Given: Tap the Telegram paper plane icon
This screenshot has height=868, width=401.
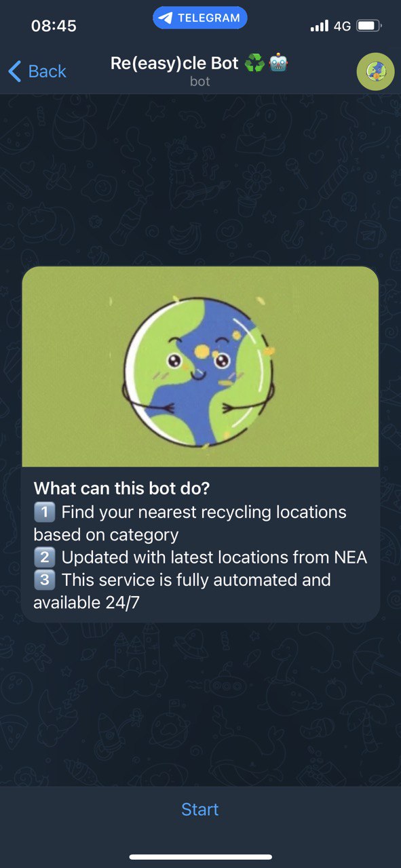Looking at the screenshot, I should click(165, 18).
